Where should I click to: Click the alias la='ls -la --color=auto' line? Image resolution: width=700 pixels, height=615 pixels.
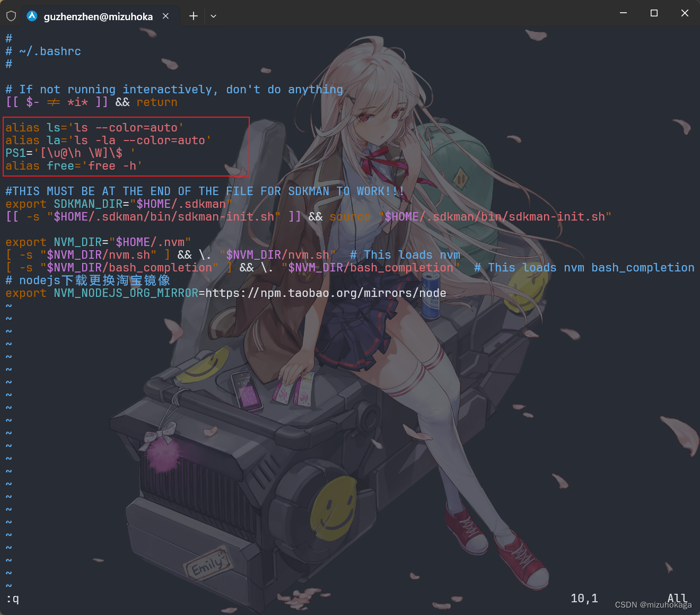point(108,140)
